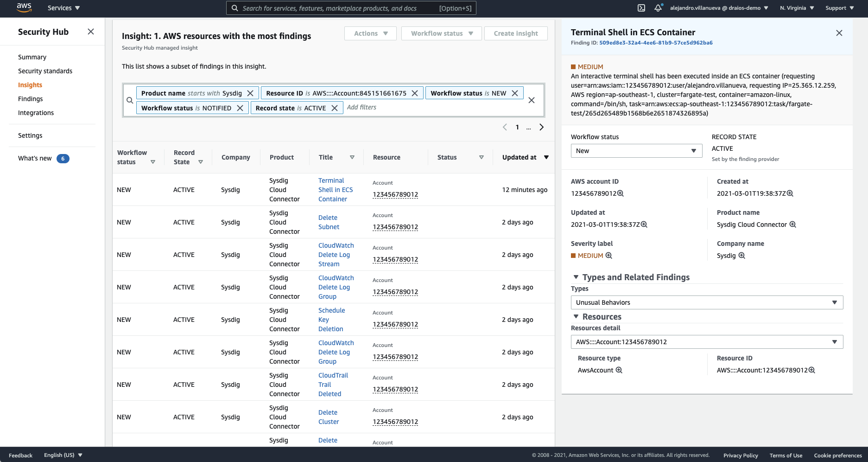
Task: Click the Create insight button
Action: click(516, 33)
